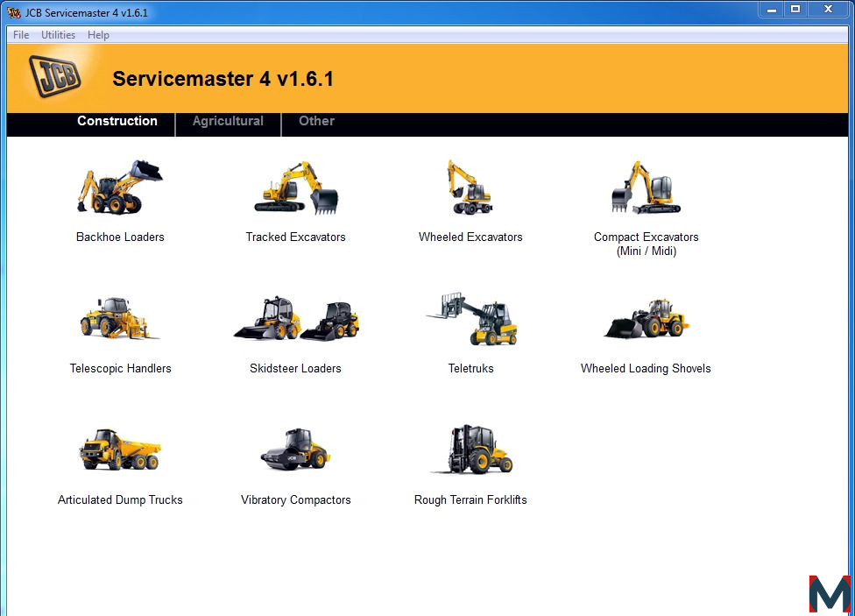Screen dimensions: 855x616
Task: Close the JCB Servicemaster window
Action: 829,10
